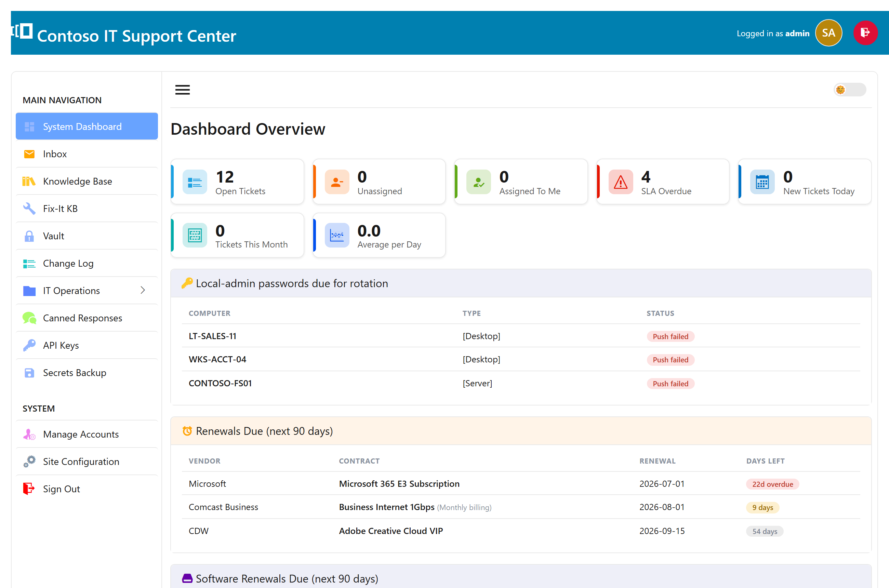Toggle the dark mode theme switch
Screen dimensions: 889x588
click(x=850, y=90)
